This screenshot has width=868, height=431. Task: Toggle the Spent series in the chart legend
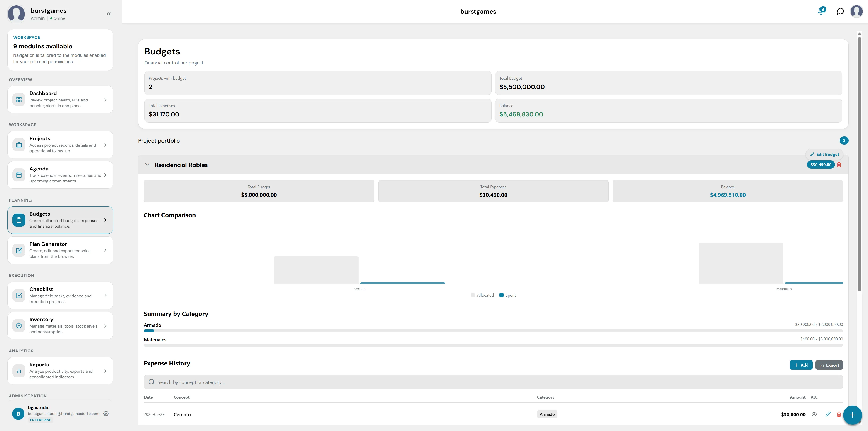[507, 295]
